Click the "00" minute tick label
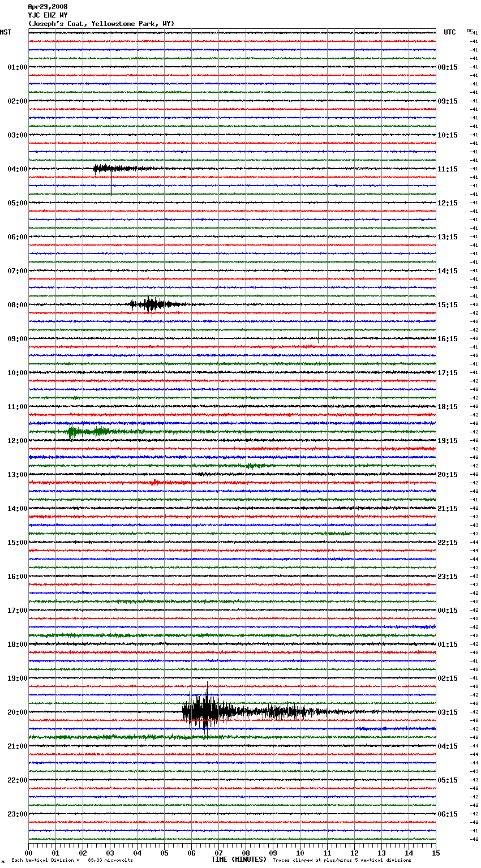Image resolution: width=481 pixels, height=868 pixels. 28,853
